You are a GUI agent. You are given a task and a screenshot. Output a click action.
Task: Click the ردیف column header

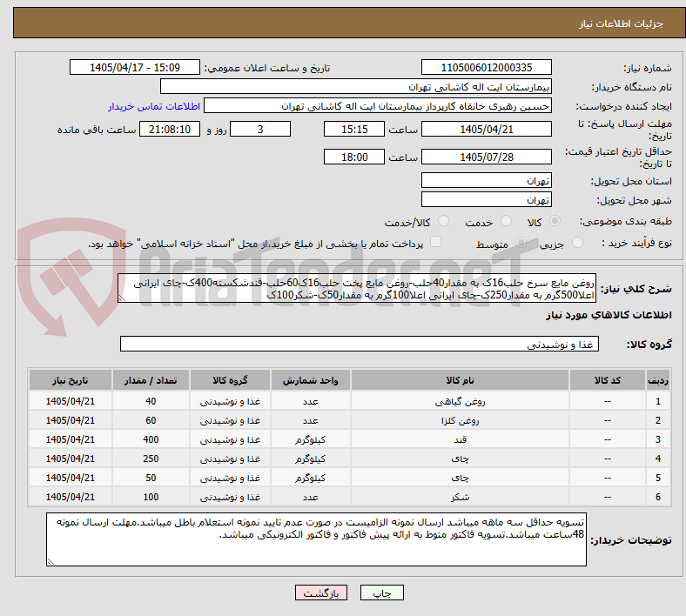pyautogui.click(x=658, y=380)
